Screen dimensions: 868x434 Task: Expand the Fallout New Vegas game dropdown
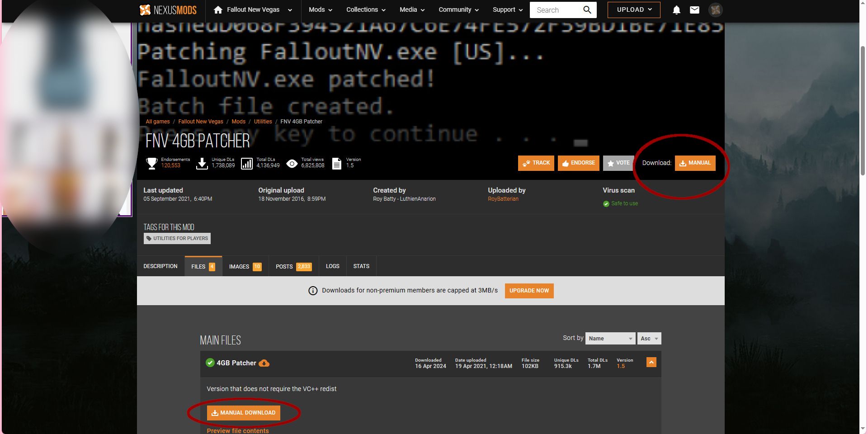290,10
